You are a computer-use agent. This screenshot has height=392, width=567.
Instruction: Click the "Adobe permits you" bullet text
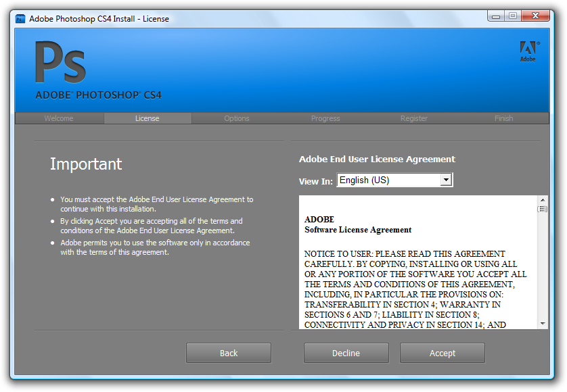pos(155,247)
